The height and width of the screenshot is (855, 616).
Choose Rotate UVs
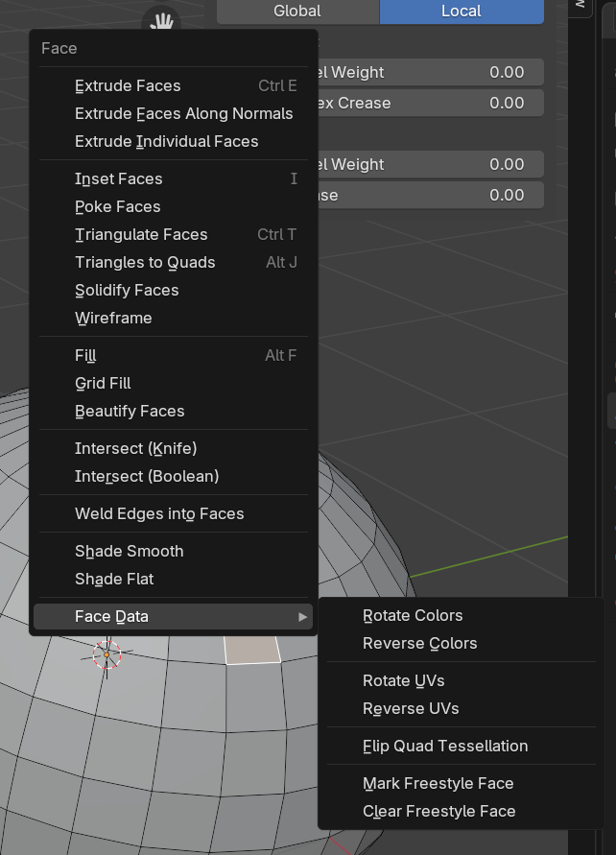[462, 681]
